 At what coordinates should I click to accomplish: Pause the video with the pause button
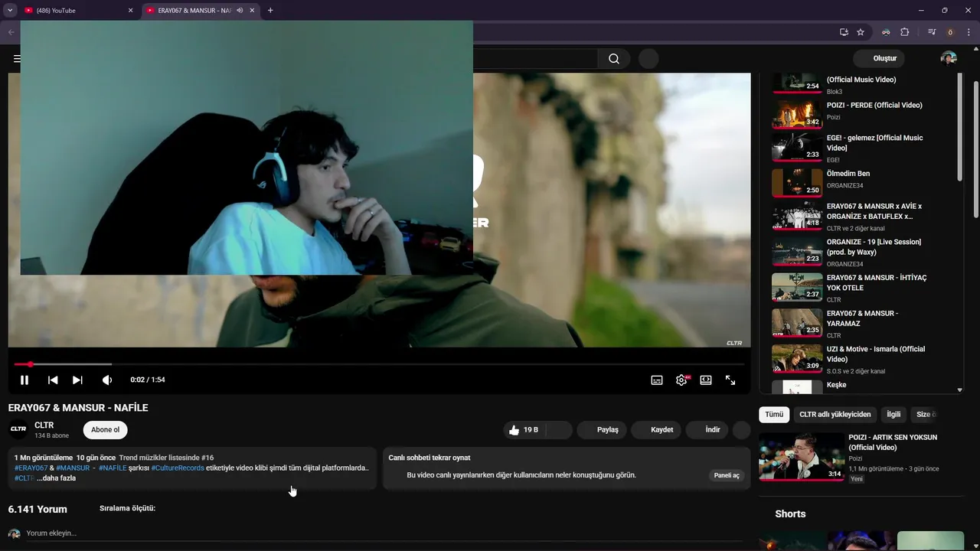tap(24, 380)
